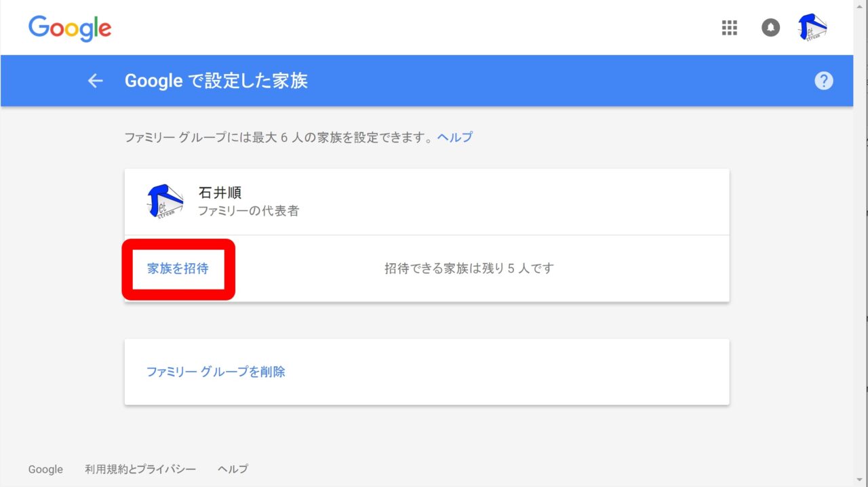Click the ヘルプ link in footer
The width and height of the screenshot is (868, 487).
point(233,469)
